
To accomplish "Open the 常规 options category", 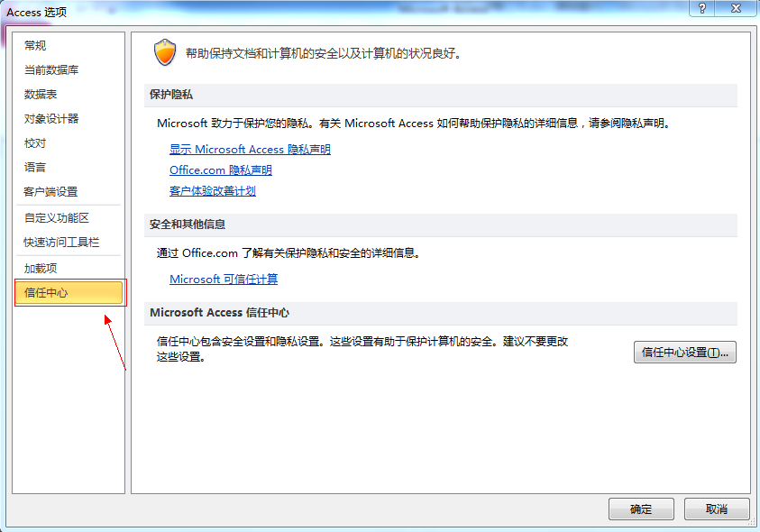I will pyautogui.click(x=35, y=46).
